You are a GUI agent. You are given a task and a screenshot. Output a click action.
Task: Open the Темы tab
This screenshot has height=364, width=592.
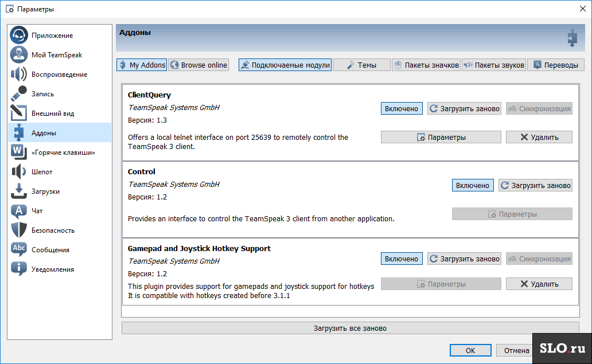tap(362, 65)
